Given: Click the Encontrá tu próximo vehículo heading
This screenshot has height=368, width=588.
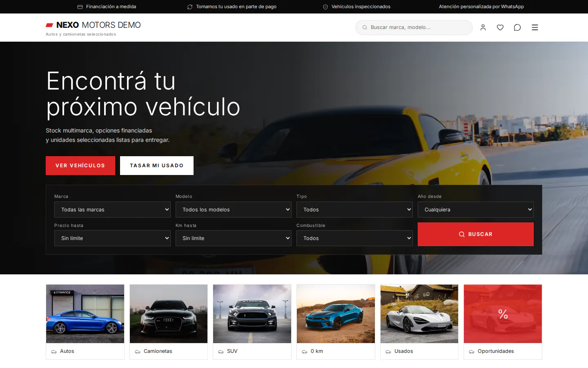Looking at the screenshot, I should 143,94.
